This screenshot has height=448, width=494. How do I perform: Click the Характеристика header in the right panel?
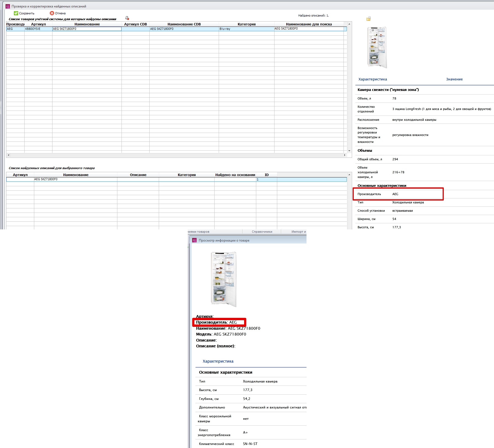point(373,79)
